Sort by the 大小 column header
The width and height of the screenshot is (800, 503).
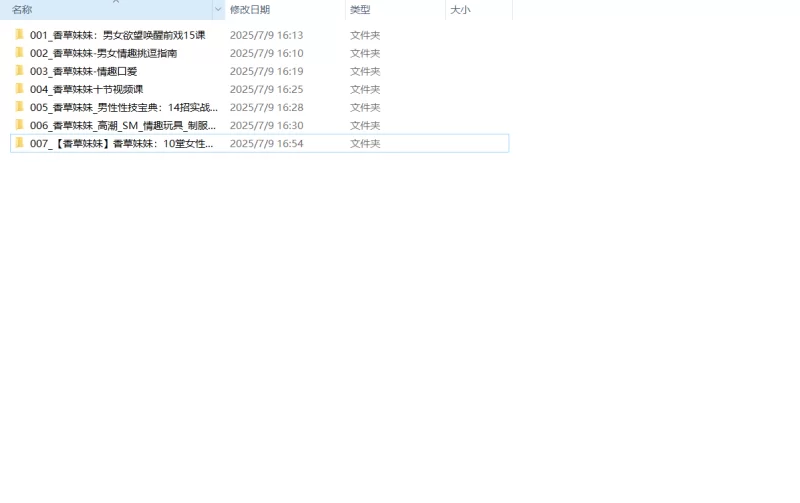pos(460,10)
